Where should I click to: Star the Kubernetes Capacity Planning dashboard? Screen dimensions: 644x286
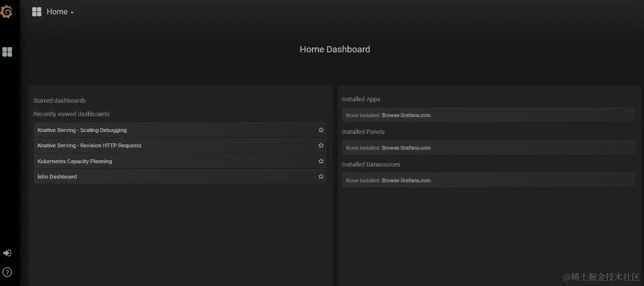[321, 161]
